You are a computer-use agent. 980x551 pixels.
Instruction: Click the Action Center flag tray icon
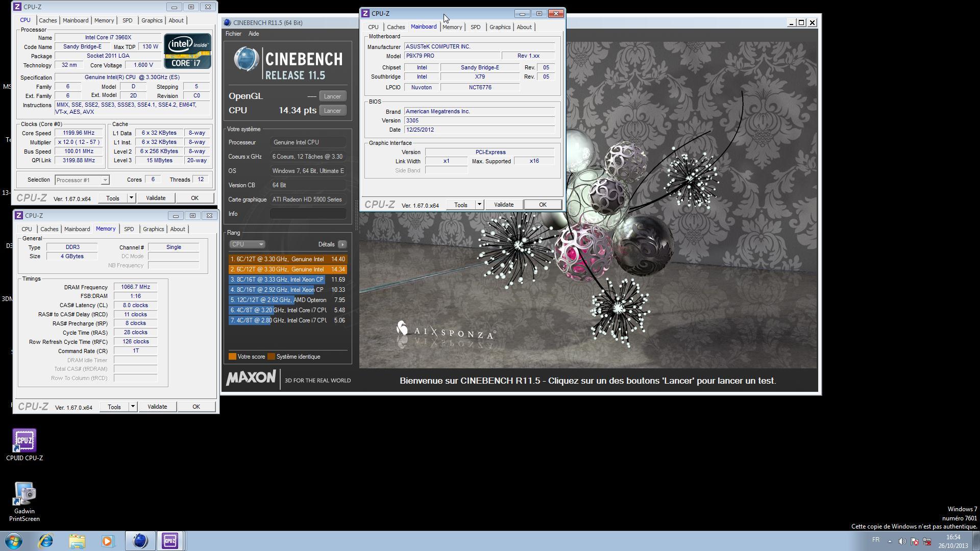(x=915, y=541)
